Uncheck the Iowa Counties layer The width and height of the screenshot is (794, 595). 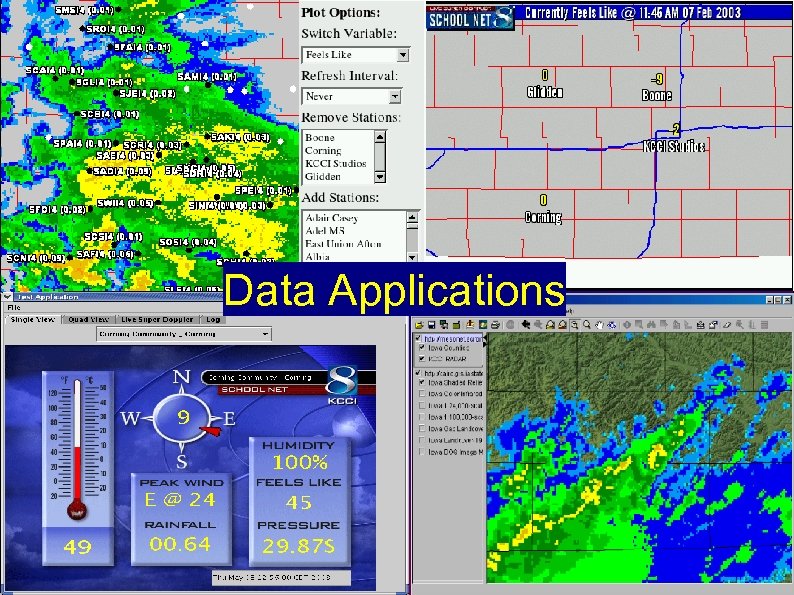422,348
